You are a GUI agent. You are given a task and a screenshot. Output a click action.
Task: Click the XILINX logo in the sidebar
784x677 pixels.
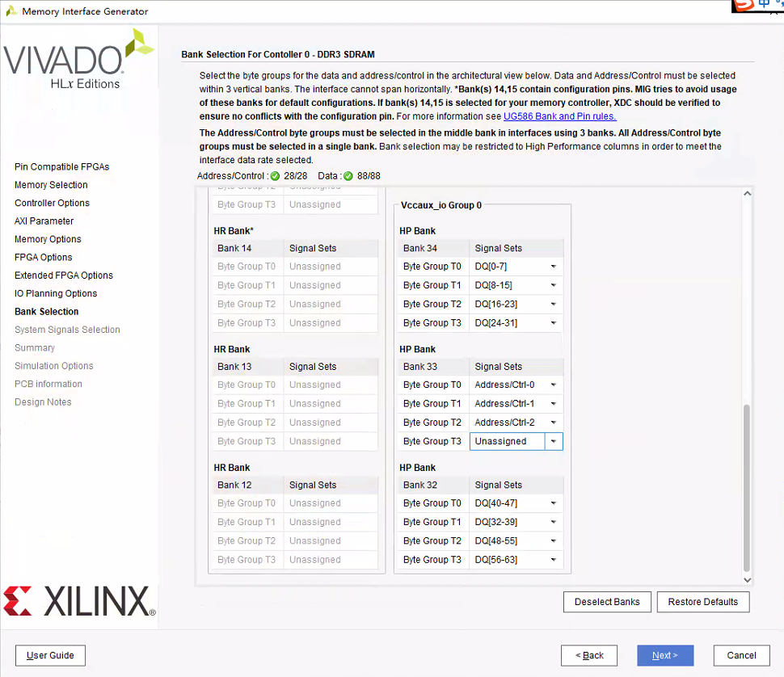[78, 599]
